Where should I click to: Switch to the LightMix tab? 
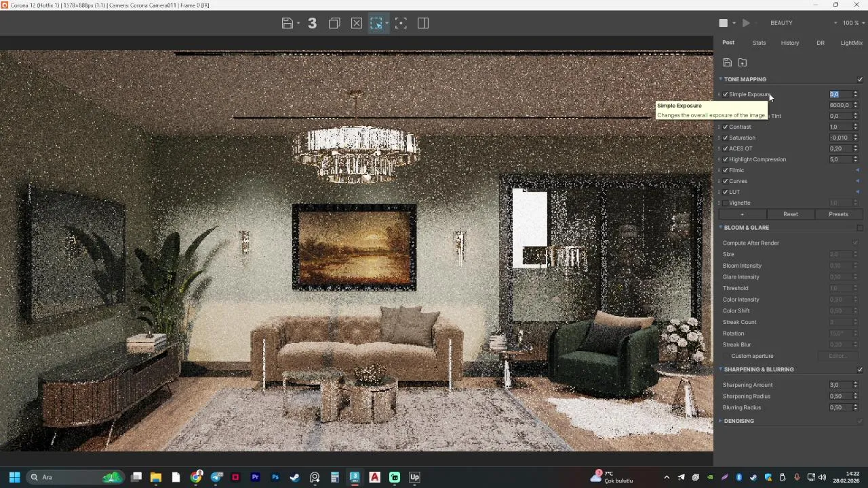(x=851, y=43)
